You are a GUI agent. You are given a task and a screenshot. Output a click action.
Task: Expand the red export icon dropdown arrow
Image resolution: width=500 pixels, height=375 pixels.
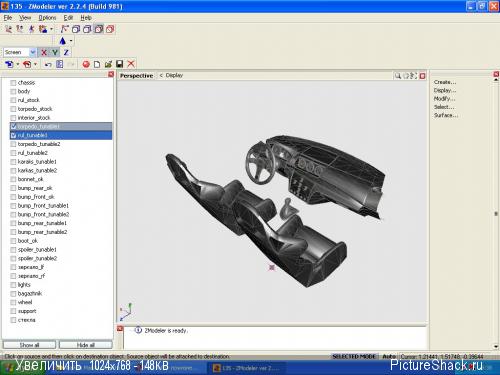point(35,64)
